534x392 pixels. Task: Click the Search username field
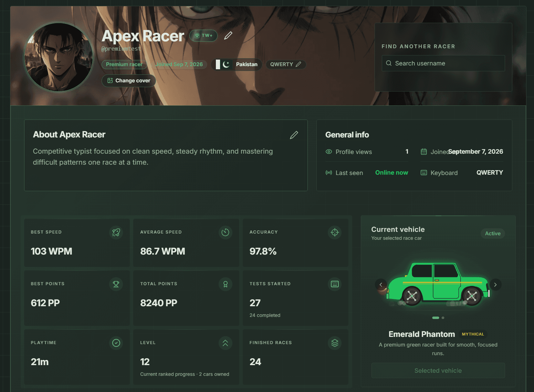tap(443, 63)
